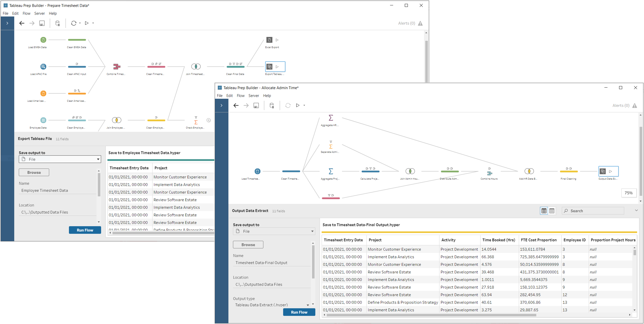This screenshot has height=324, width=644.
Task: Click inside the Search field
Action: [x=593, y=211]
